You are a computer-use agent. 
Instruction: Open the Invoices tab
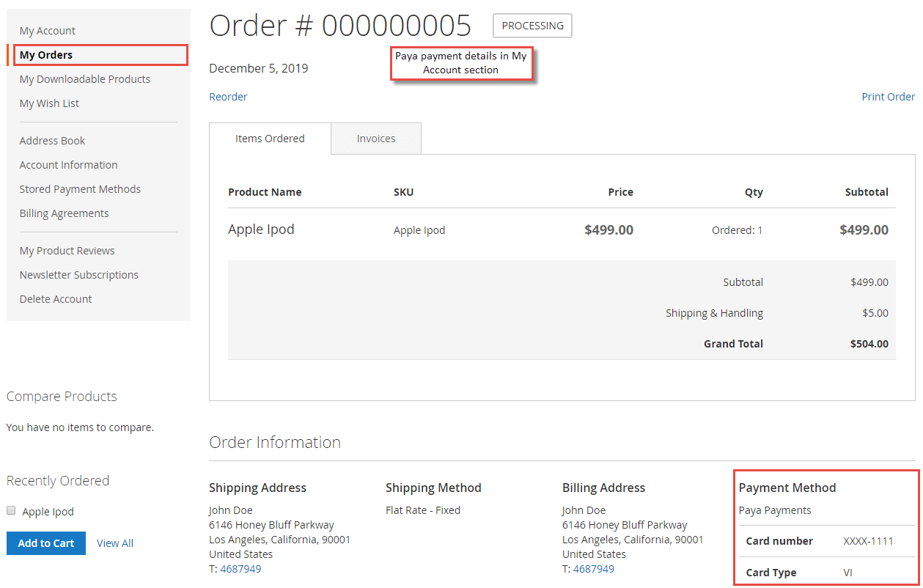pos(376,139)
